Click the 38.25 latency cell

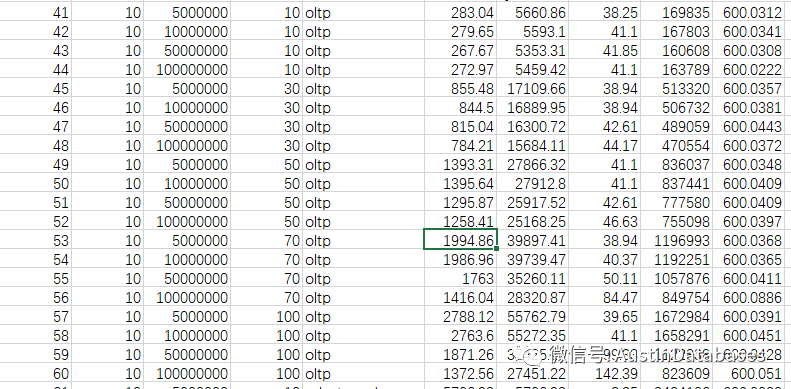tap(604, 12)
